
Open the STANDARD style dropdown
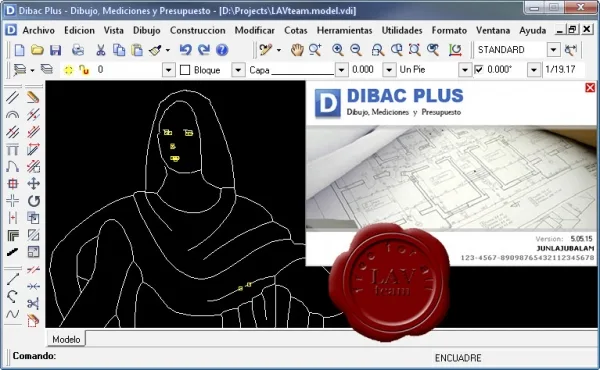553,50
